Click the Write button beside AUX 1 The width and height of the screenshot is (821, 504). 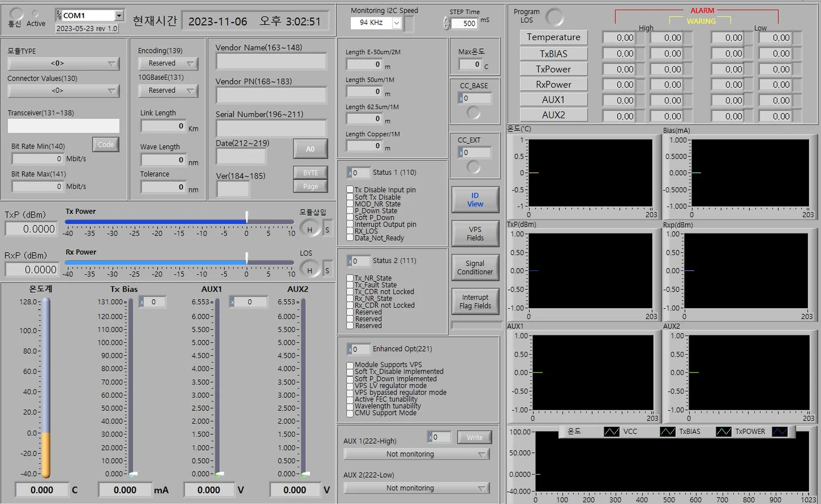click(x=474, y=437)
